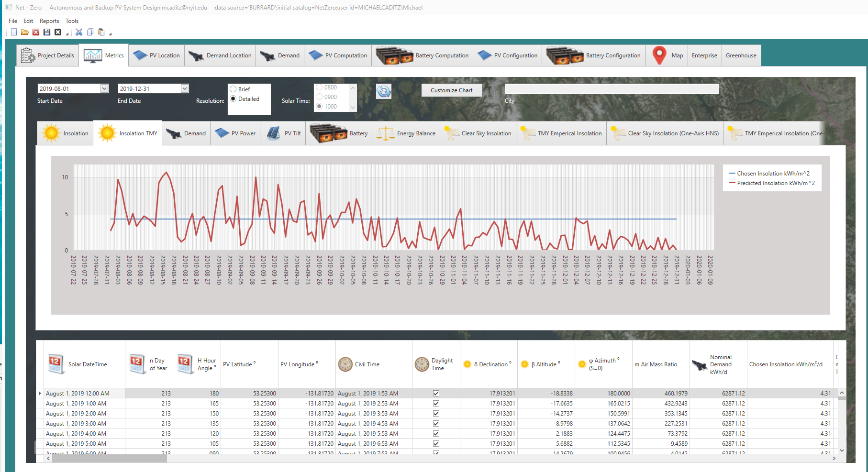Select the 0800 solar time option
Viewport: 868px width, 472px height.
pos(319,88)
